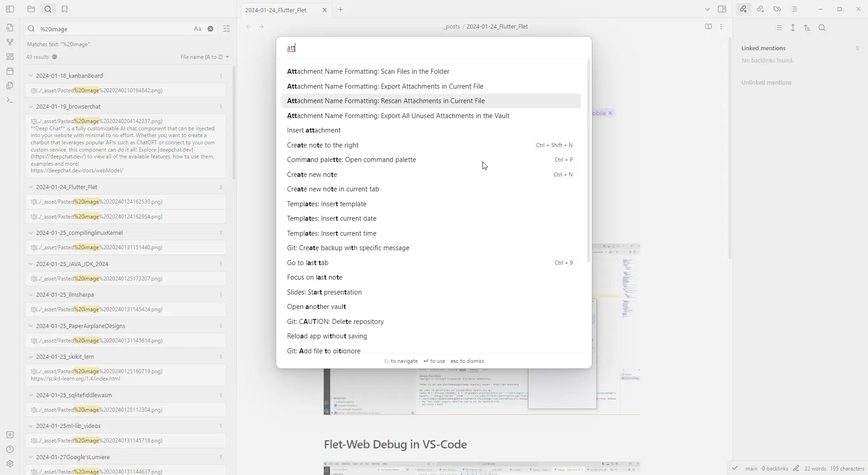This screenshot has height=475, width=868.
Task: Open the bookmarks tab icon
Action: tap(65, 9)
